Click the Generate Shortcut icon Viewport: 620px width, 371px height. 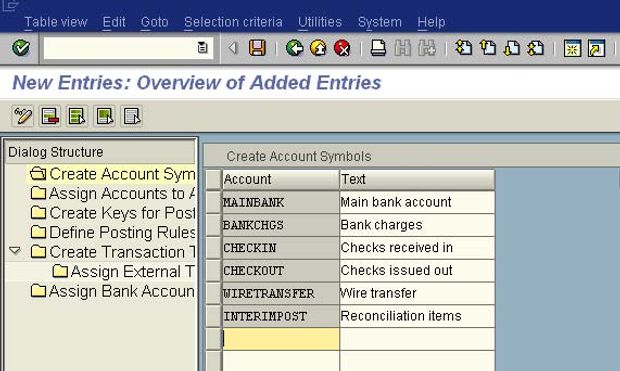[596, 48]
